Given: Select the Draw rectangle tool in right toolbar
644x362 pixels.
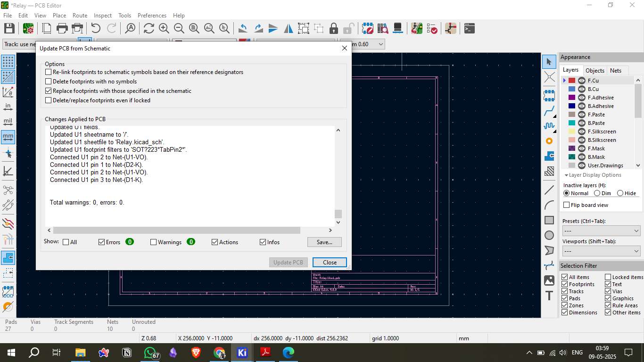Looking at the screenshot, I should (549, 220).
